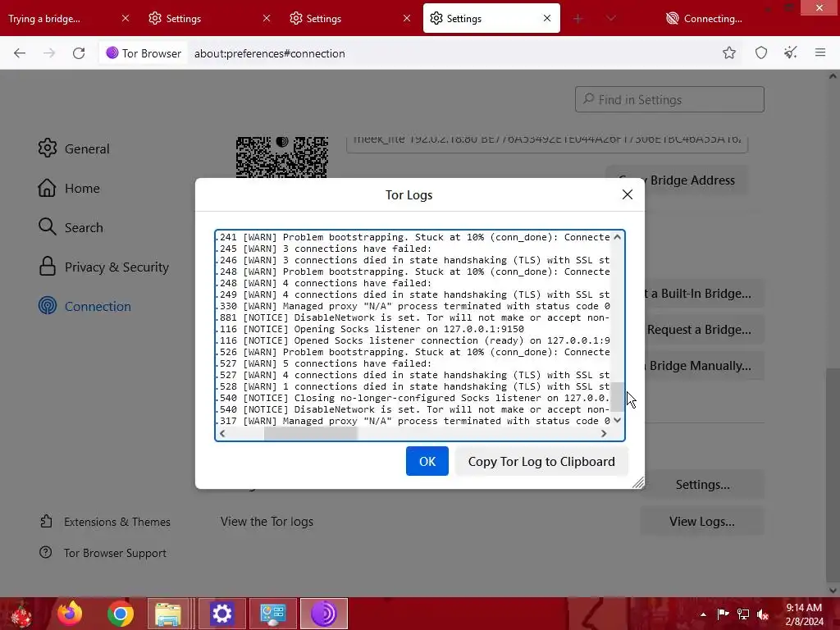Click the Tor Browser taskbar icon
The image size is (840, 630).
[323, 614]
